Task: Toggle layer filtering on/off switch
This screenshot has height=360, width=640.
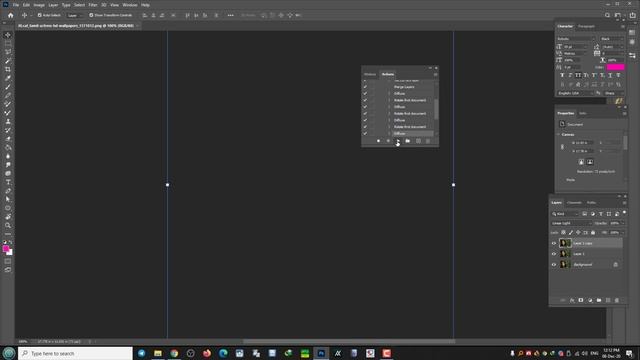Action: [624, 213]
